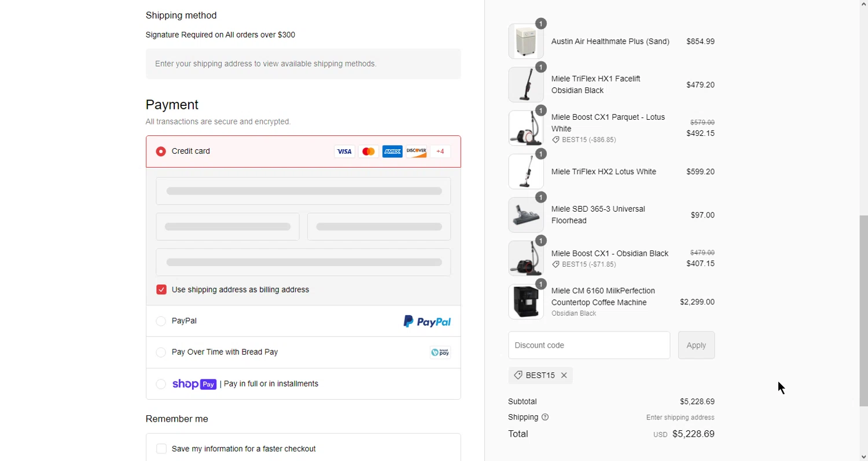Screen dimensions: 868x461
Task: Open Miele CM 6160 coffee machine thumbnail
Action: tap(526, 301)
